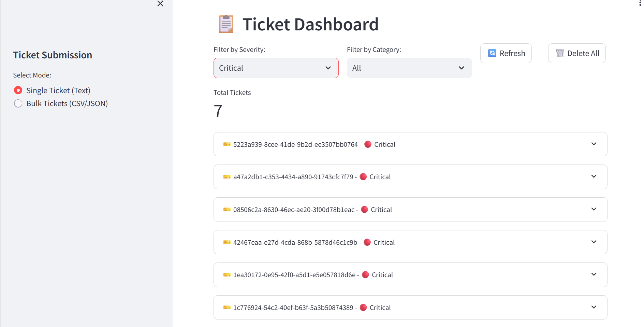This screenshot has width=644, height=327.
Task: Expand ticket 5223a939 with its chevron
Action: click(594, 144)
